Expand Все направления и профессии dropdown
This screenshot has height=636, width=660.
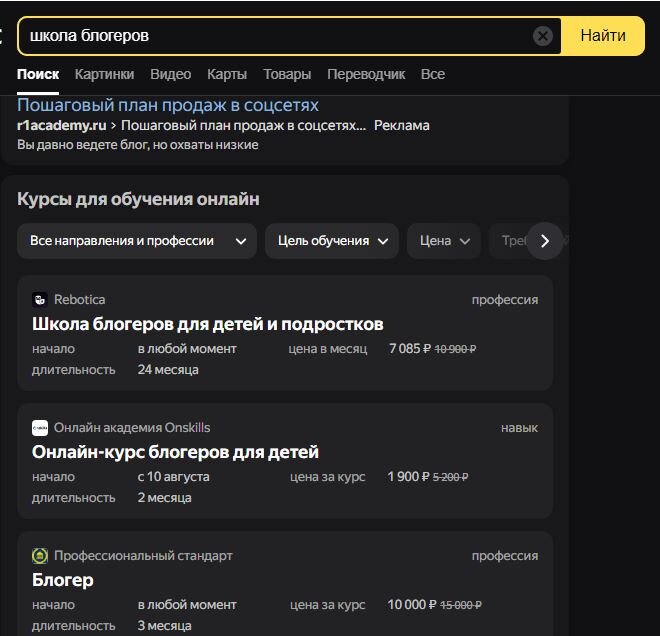pos(137,241)
